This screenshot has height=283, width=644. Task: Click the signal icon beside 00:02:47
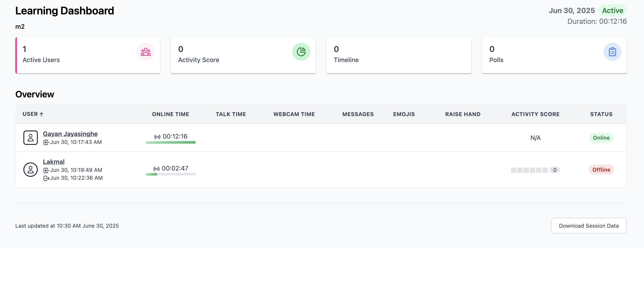(157, 169)
